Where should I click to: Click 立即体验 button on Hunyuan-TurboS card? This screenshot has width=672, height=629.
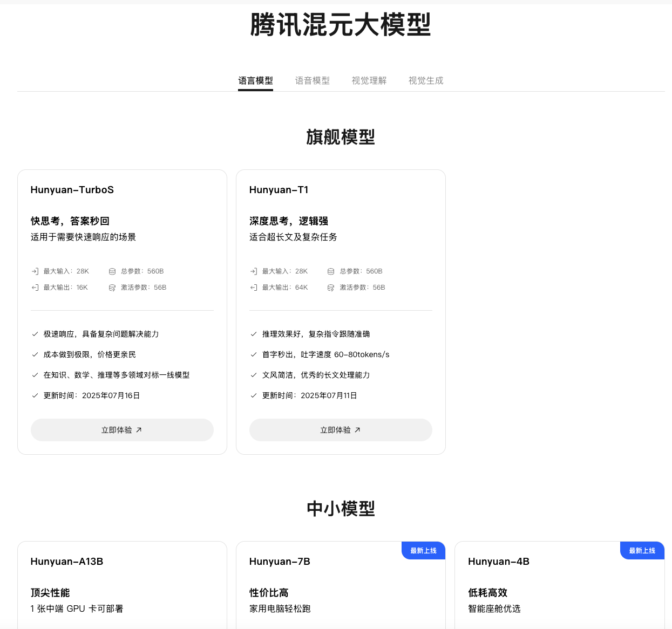[122, 430]
